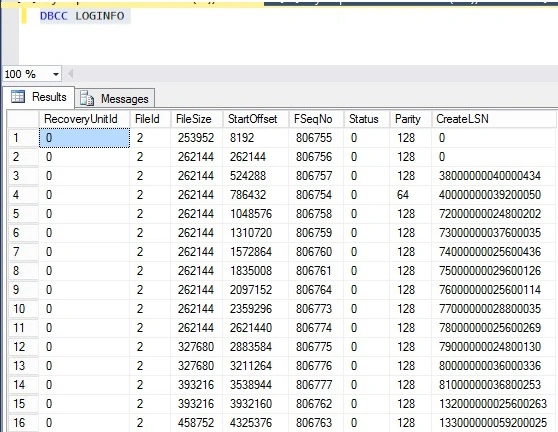Click Parity cell showing 64
This screenshot has height=432, width=558.
411,195
